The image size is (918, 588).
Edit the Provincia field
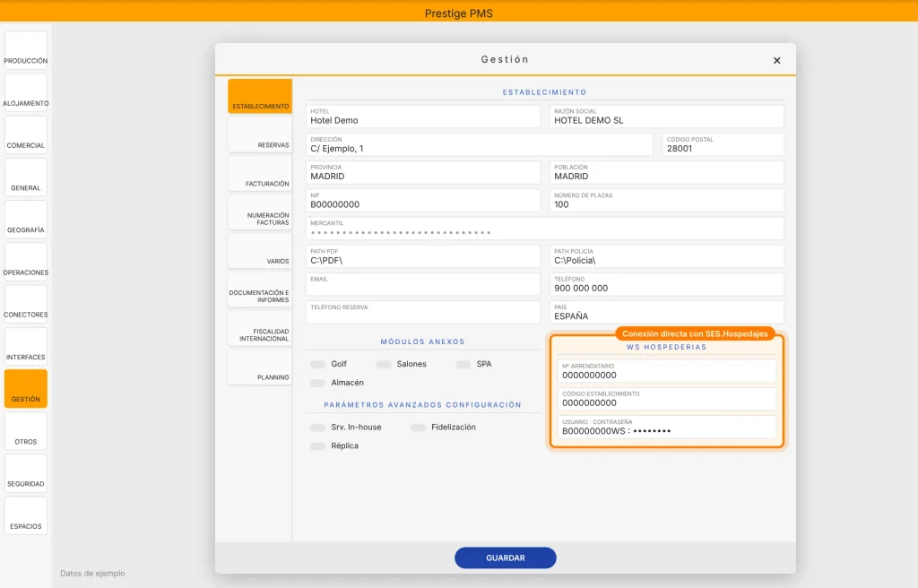tap(423, 172)
